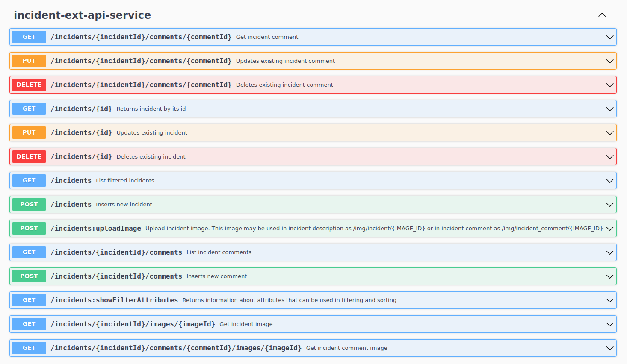The width and height of the screenshot is (627, 364).
Task: Click GET badge for incident comment image
Action: (29, 348)
